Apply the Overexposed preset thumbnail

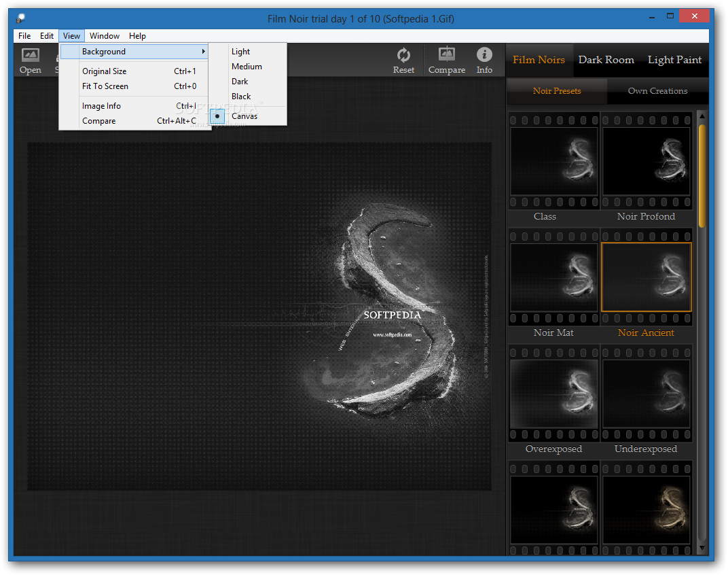pyautogui.click(x=554, y=394)
